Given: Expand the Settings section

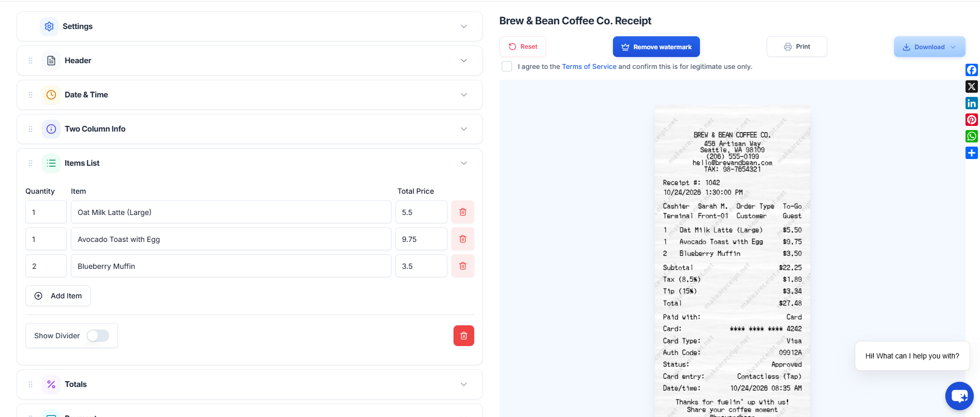Looking at the screenshot, I should click(464, 26).
